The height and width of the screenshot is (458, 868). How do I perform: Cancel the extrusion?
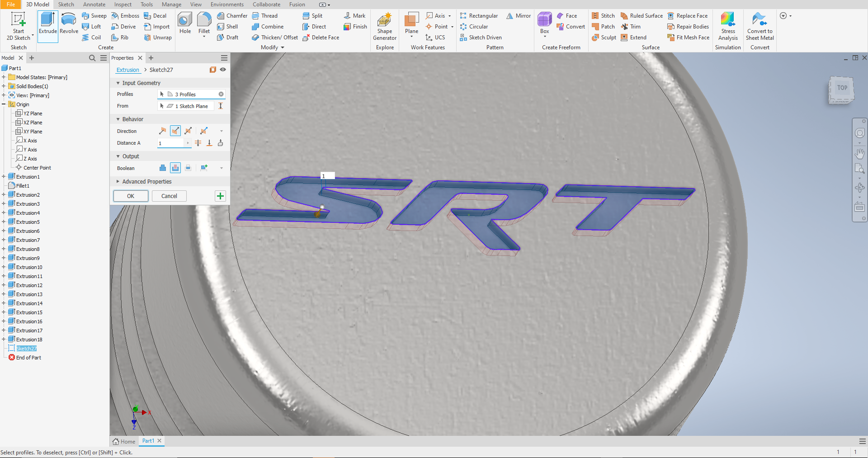pyautogui.click(x=169, y=196)
